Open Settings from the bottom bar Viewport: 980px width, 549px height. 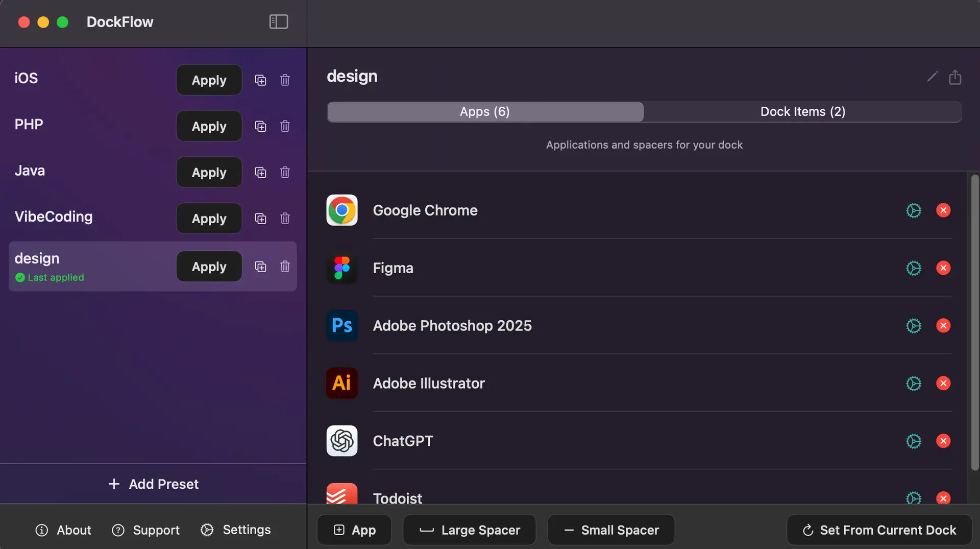[x=235, y=530]
